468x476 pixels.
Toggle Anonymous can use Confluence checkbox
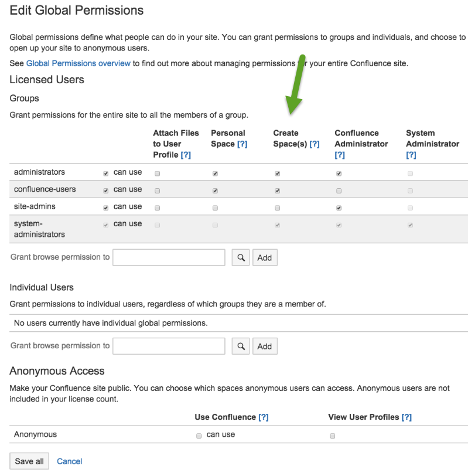coord(199,436)
